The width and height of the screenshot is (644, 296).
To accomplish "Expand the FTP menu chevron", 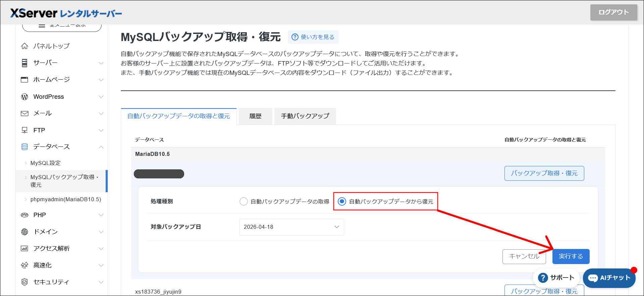I will (x=101, y=130).
